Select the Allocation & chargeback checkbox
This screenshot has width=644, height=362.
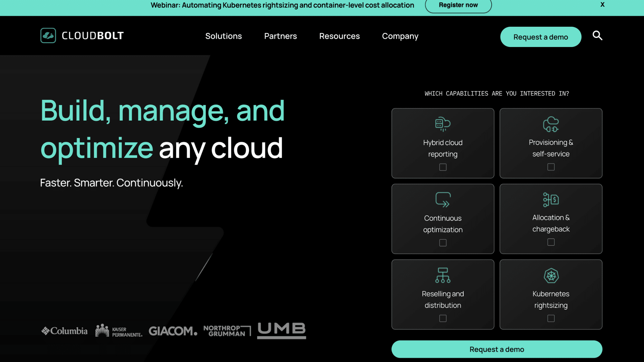click(x=551, y=242)
